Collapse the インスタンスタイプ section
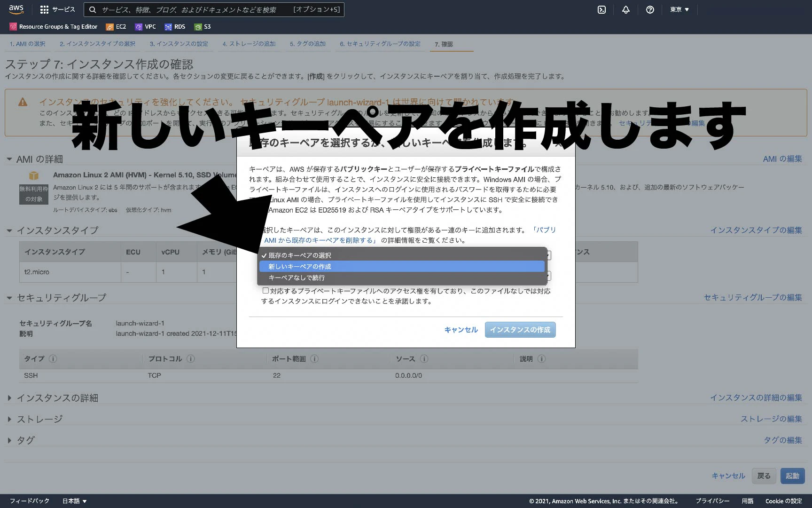This screenshot has height=508, width=812. [9, 230]
